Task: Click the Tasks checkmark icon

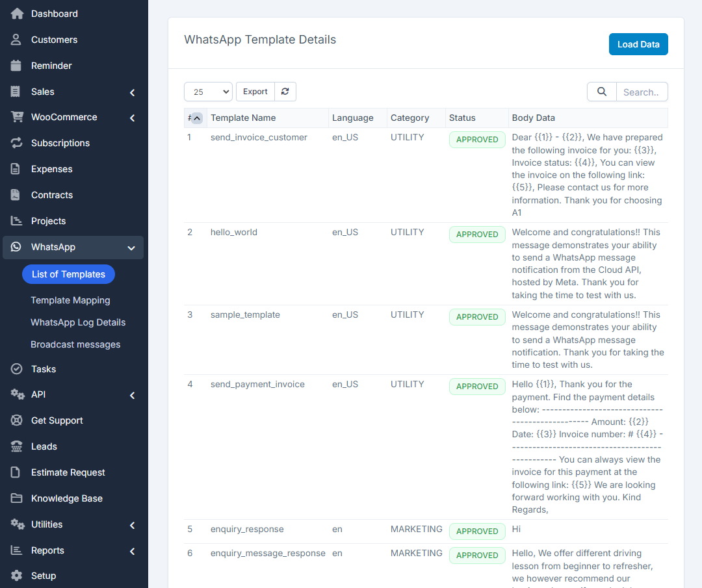Action: [x=15, y=368]
